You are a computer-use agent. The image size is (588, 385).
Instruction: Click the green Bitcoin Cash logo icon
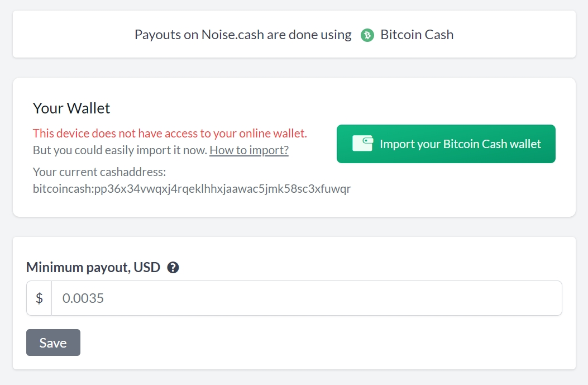pos(367,35)
